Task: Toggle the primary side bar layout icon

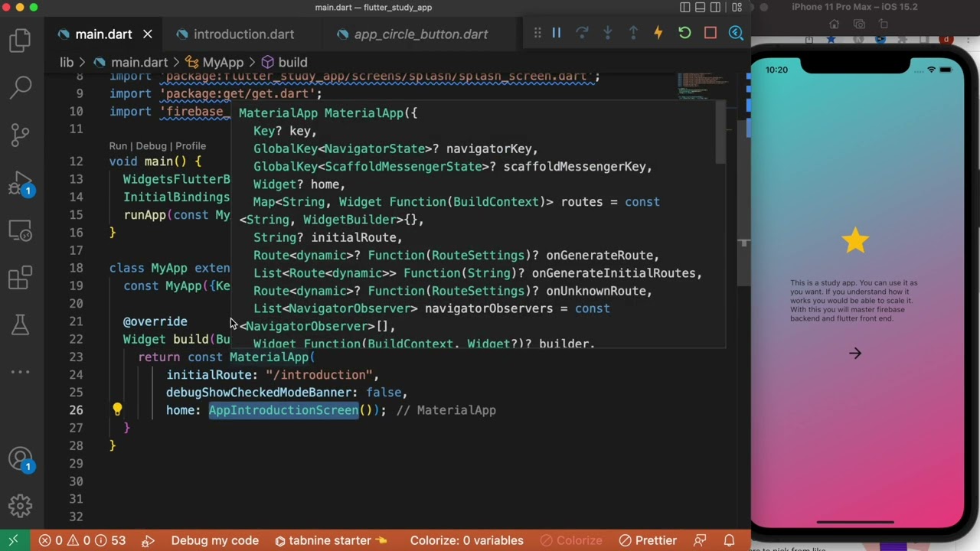Action: [x=685, y=7]
